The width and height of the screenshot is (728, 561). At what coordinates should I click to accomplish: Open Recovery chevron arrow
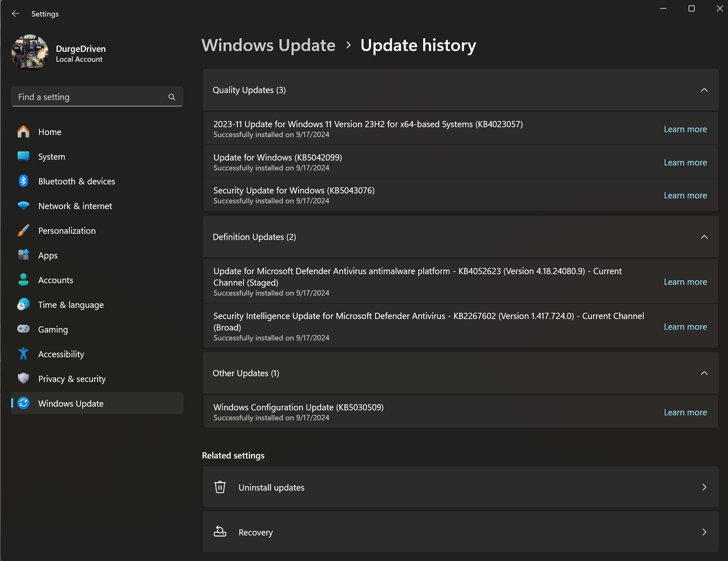[x=704, y=532]
